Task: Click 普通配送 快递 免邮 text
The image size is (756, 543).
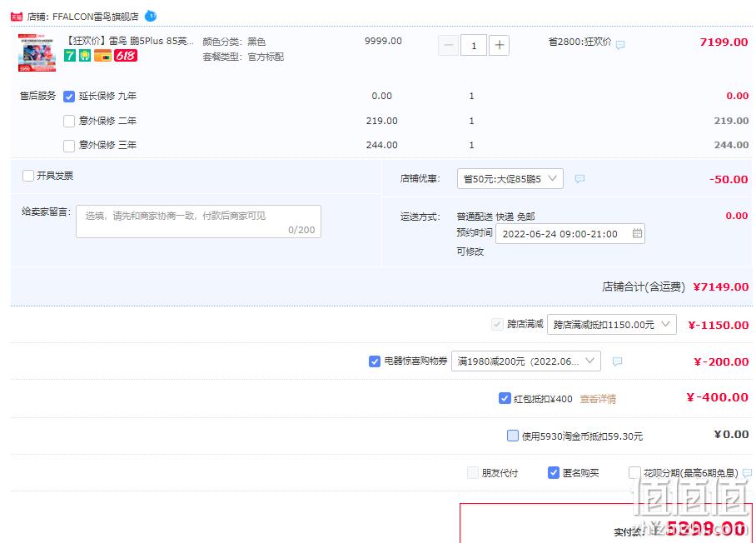Action: click(x=495, y=217)
